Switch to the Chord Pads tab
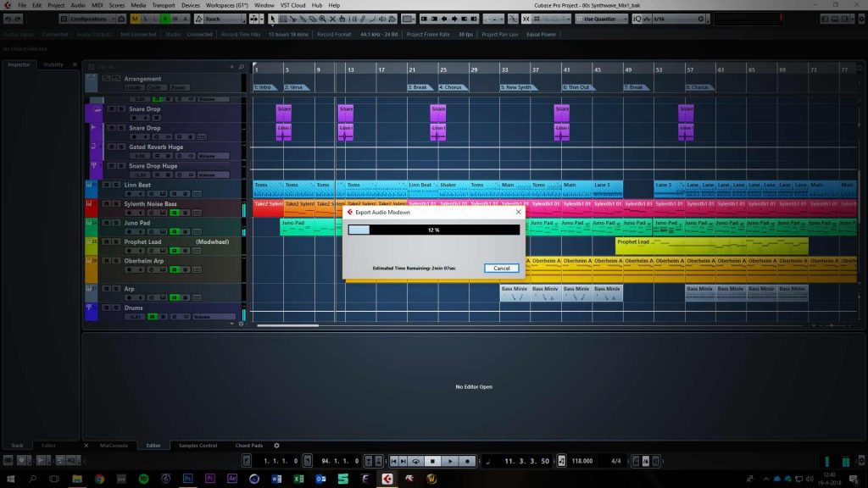This screenshot has width=868, height=488. pyautogui.click(x=249, y=446)
